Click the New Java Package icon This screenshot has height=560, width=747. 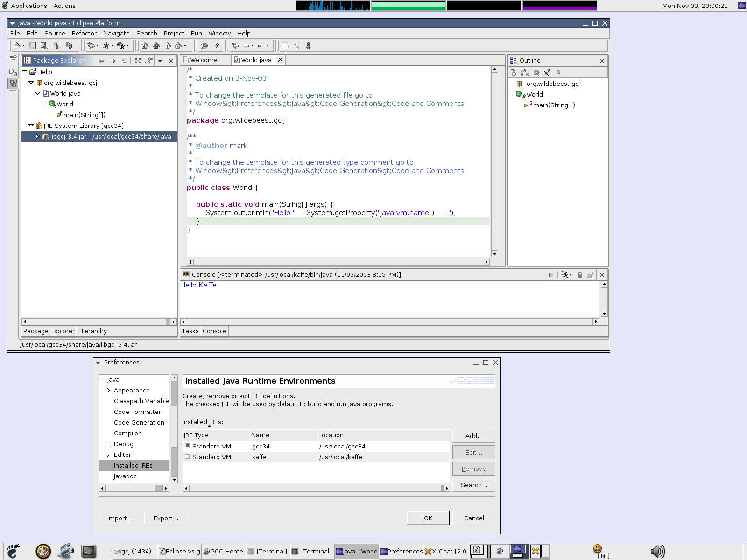tap(156, 46)
